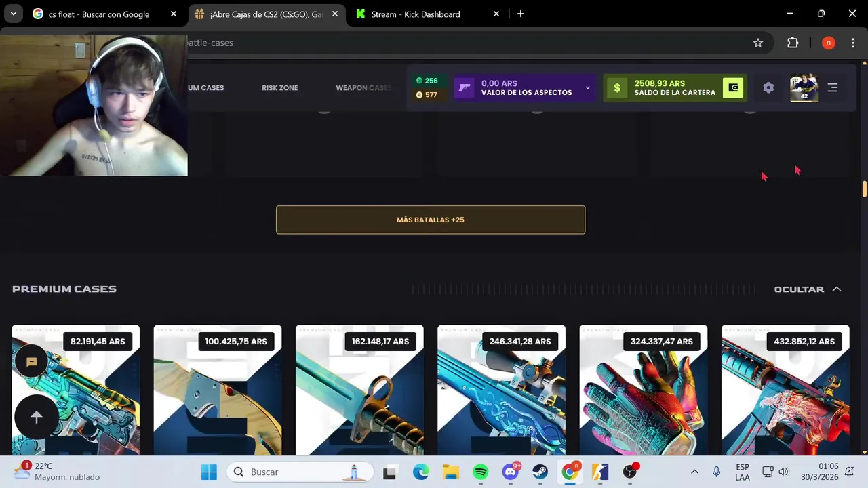Open the 324.337,47 ARS glove case
Image resolution: width=868 pixels, height=488 pixels.
(644, 390)
